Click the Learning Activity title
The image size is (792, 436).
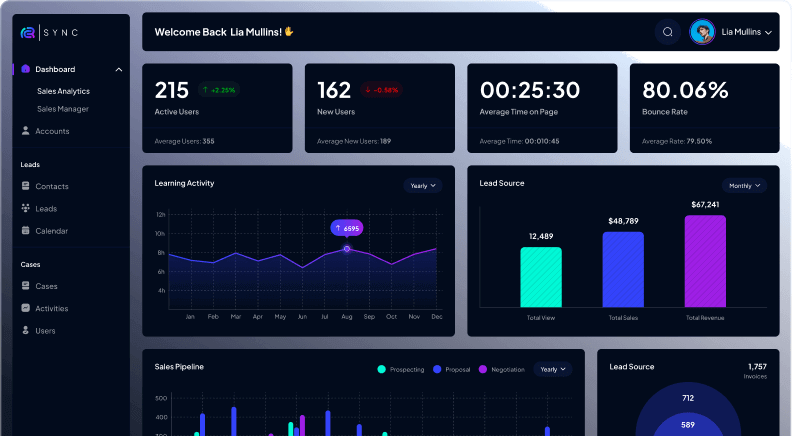[x=184, y=183]
